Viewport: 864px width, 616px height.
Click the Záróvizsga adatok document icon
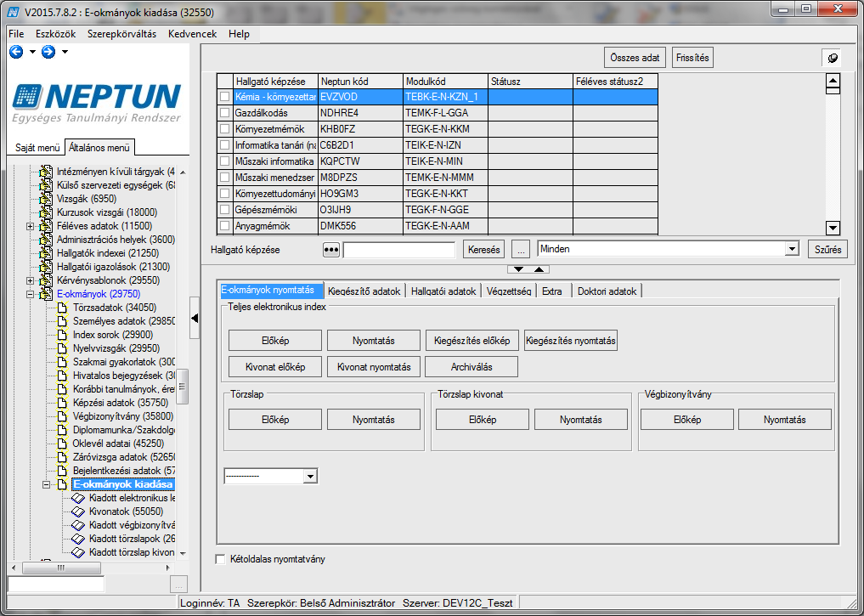[x=62, y=457]
